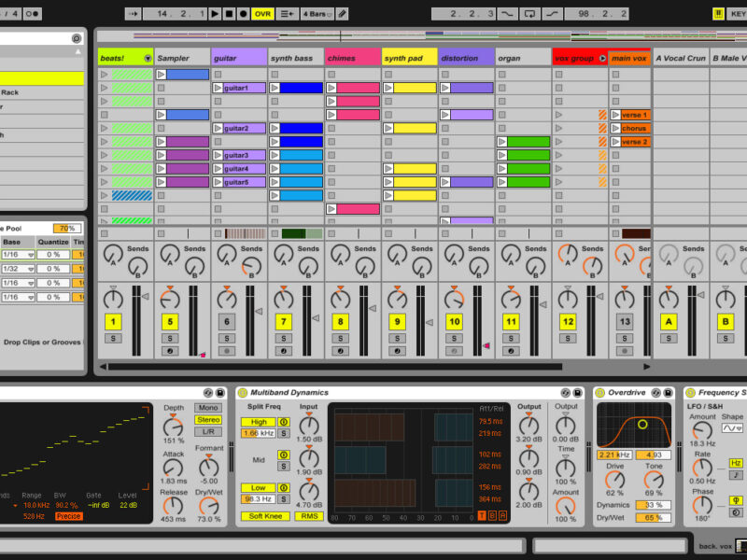This screenshot has width=747, height=560.
Task: Click the Stereo mode button
Action: (208, 420)
